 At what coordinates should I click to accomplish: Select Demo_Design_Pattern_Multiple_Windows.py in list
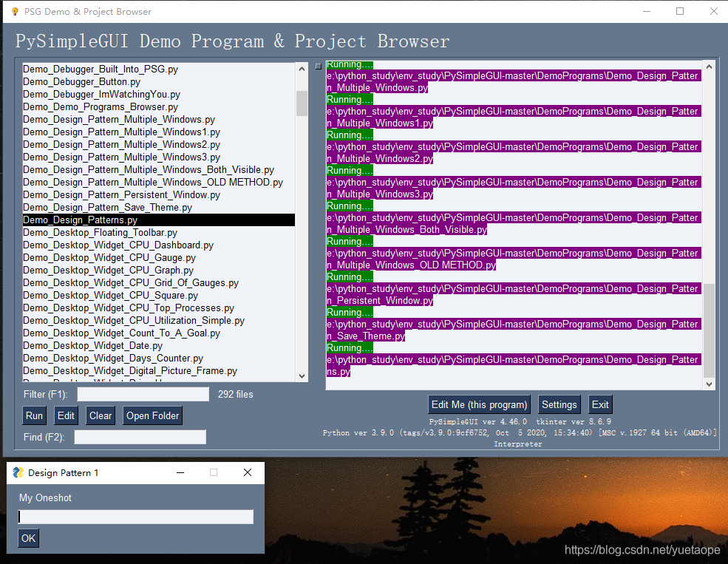pos(159,119)
